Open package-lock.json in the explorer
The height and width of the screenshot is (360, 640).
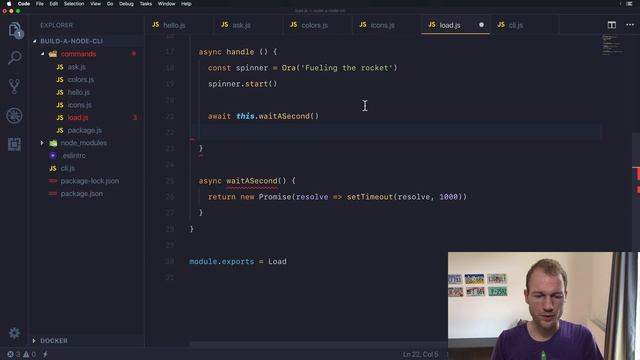click(x=90, y=181)
